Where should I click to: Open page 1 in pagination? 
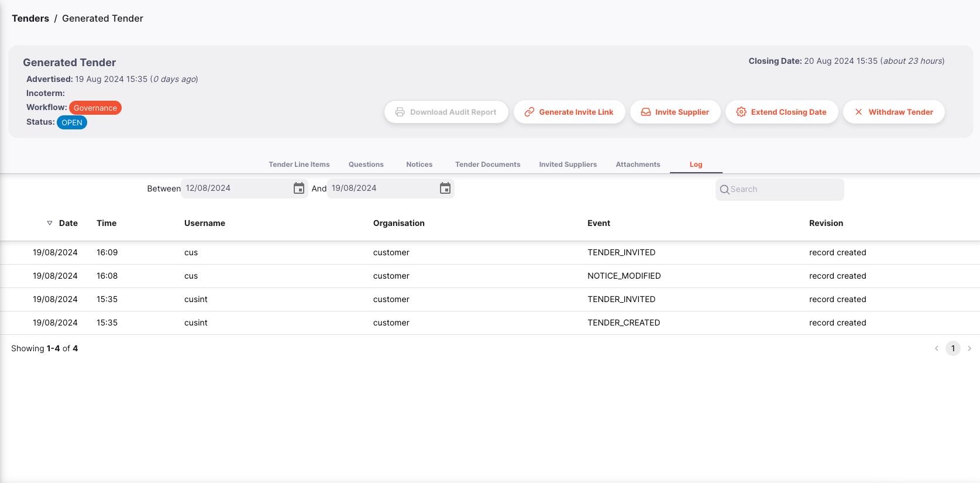pos(953,348)
